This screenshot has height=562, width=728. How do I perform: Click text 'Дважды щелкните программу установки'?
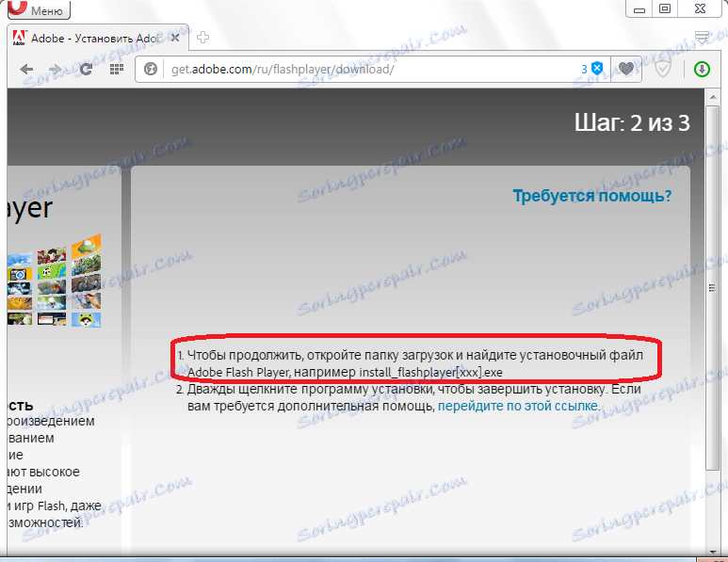click(x=311, y=389)
